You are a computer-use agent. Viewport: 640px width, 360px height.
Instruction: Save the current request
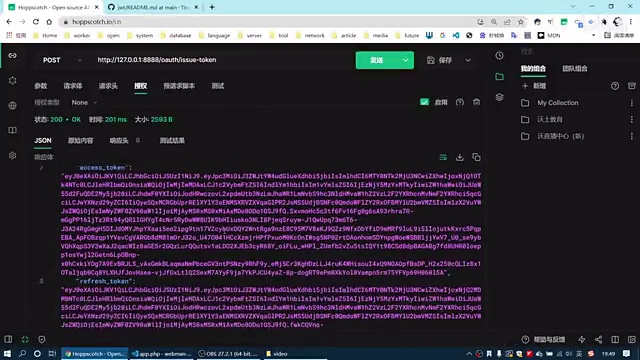[440, 60]
